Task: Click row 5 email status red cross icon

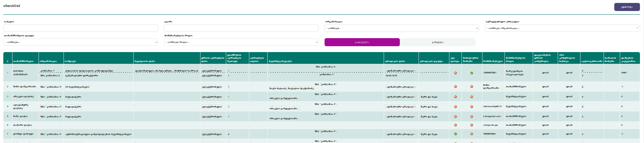Action: point(456,117)
